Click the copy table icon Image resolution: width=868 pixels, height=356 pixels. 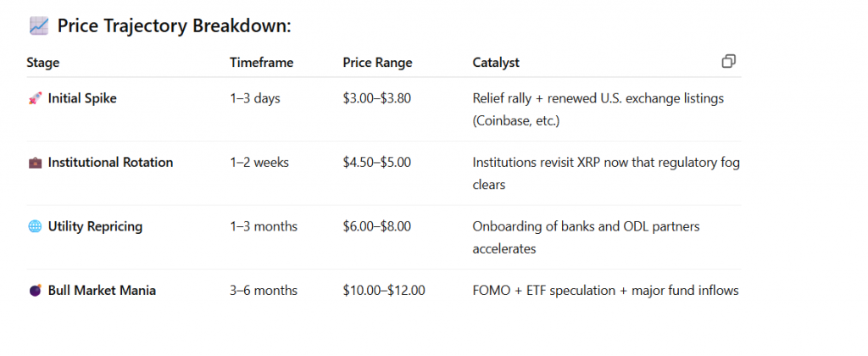click(728, 61)
